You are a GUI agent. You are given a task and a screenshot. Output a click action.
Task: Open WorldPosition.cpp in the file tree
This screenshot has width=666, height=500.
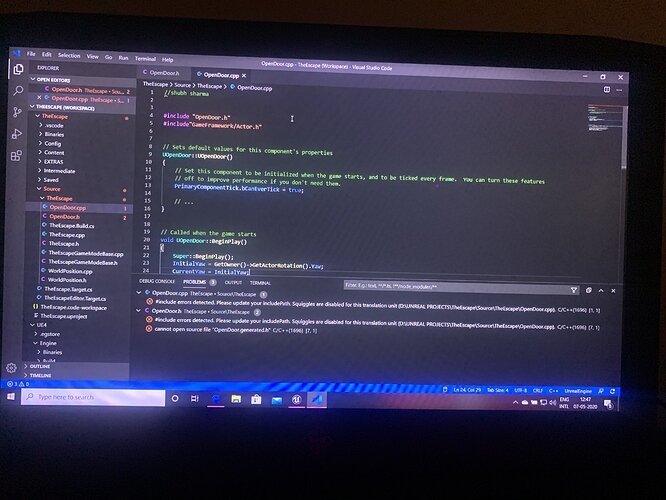[70, 271]
